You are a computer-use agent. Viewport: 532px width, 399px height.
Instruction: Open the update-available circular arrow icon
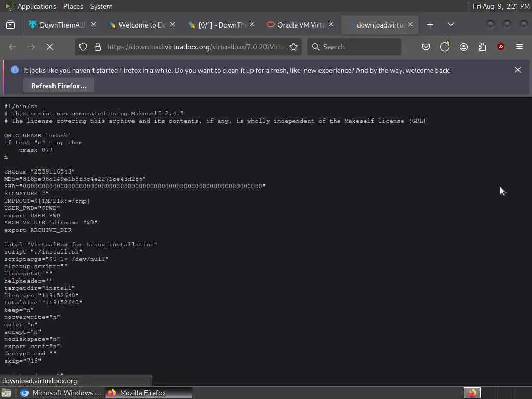point(445,47)
